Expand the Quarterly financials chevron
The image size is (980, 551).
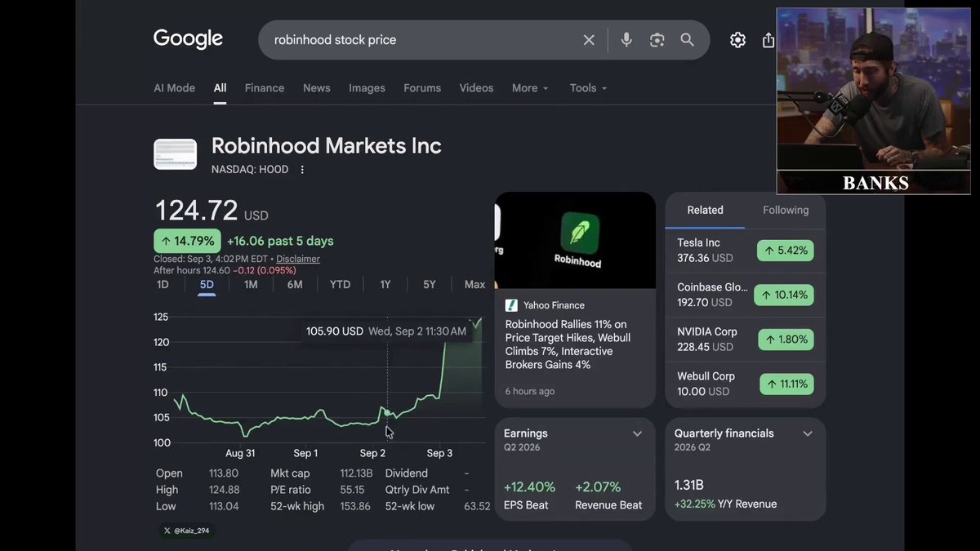tap(808, 433)
